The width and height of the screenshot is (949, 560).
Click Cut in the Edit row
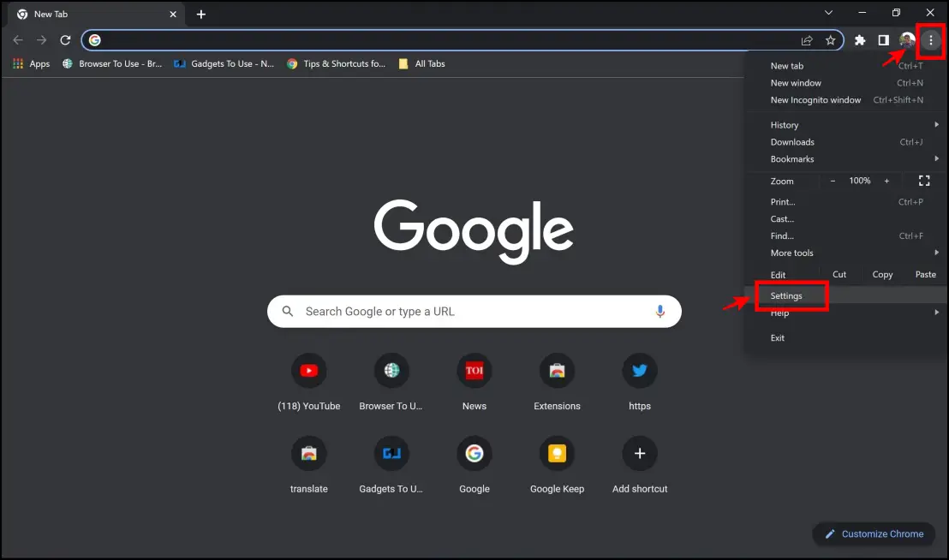pos(839,275)
